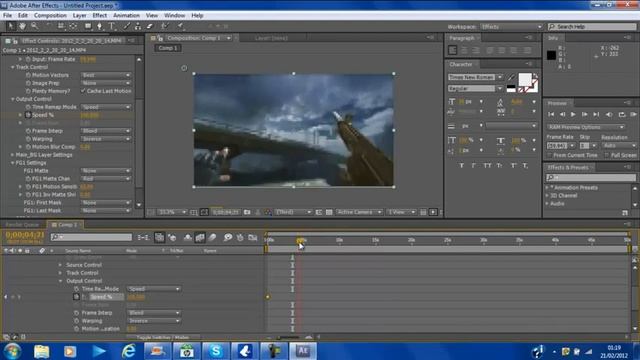
Task: Select the Roto Brush tool
Action: [x=164, y=26]
